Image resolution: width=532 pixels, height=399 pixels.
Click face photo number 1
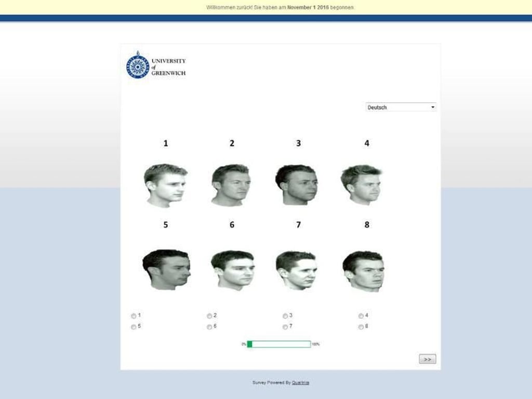(166, 184)
